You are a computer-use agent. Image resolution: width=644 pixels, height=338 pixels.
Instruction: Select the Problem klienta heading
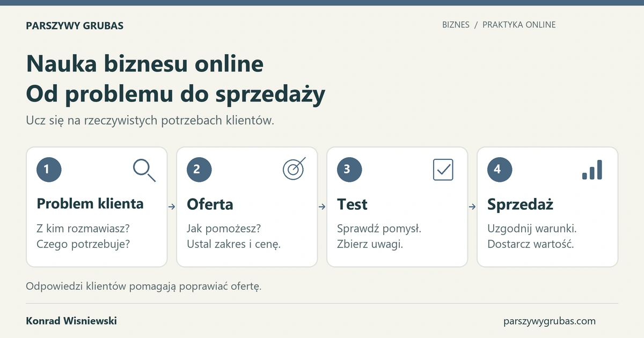[90, 204]
